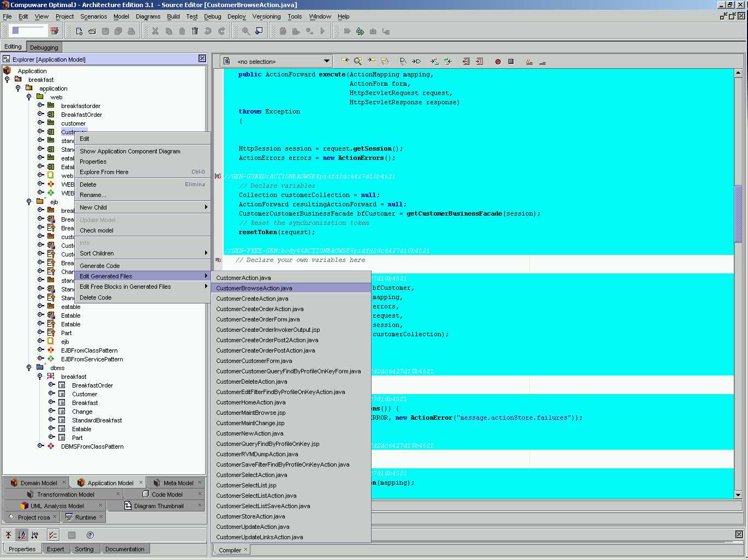Click the red checklist icon in properties panel
Image resolution: width=748 pixels, height=560 pixels.
tap(53, 535)
